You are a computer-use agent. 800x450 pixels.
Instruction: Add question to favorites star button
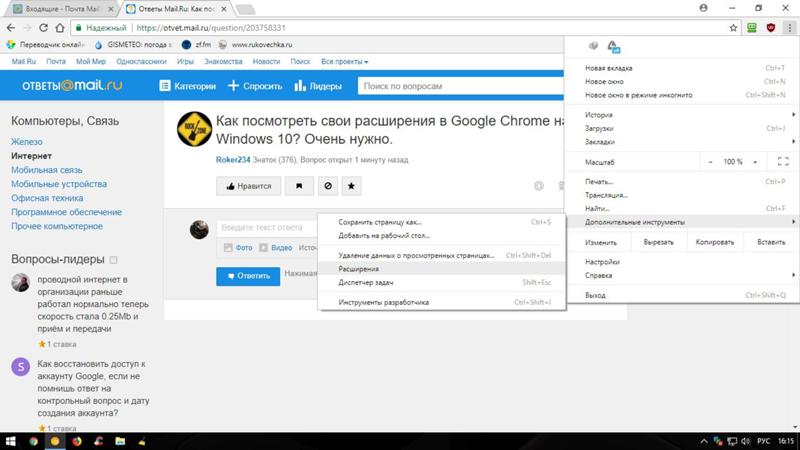click(x=352, y=186)
